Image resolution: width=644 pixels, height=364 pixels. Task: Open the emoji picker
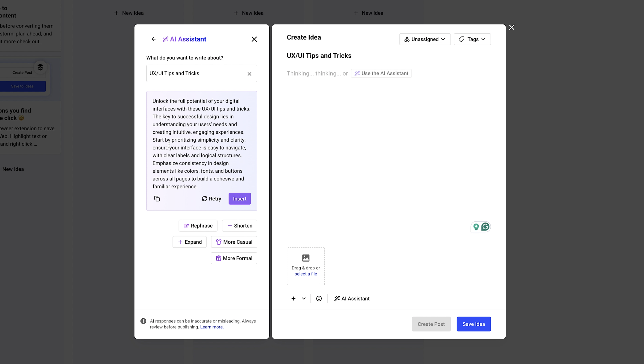click(x=319, y=298)
